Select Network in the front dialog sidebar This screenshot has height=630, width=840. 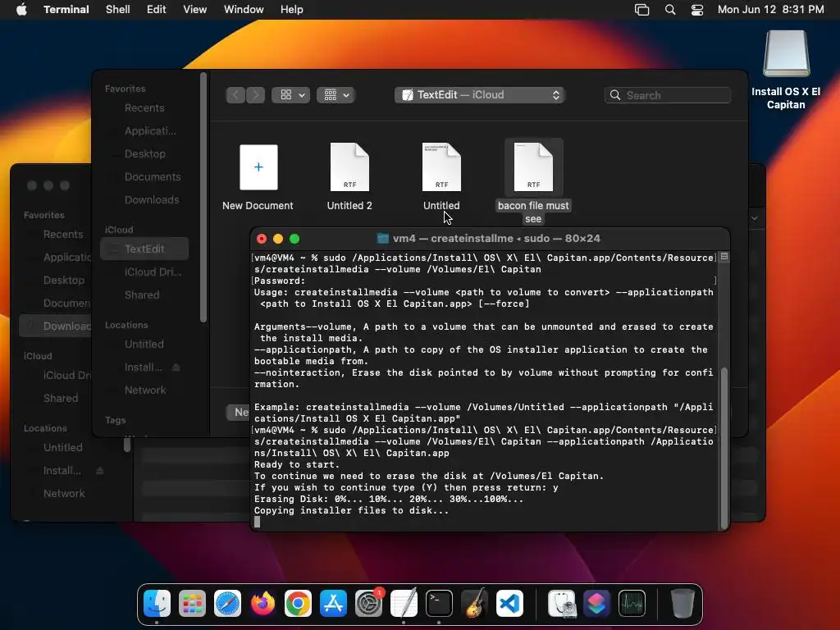pos(144,390)
